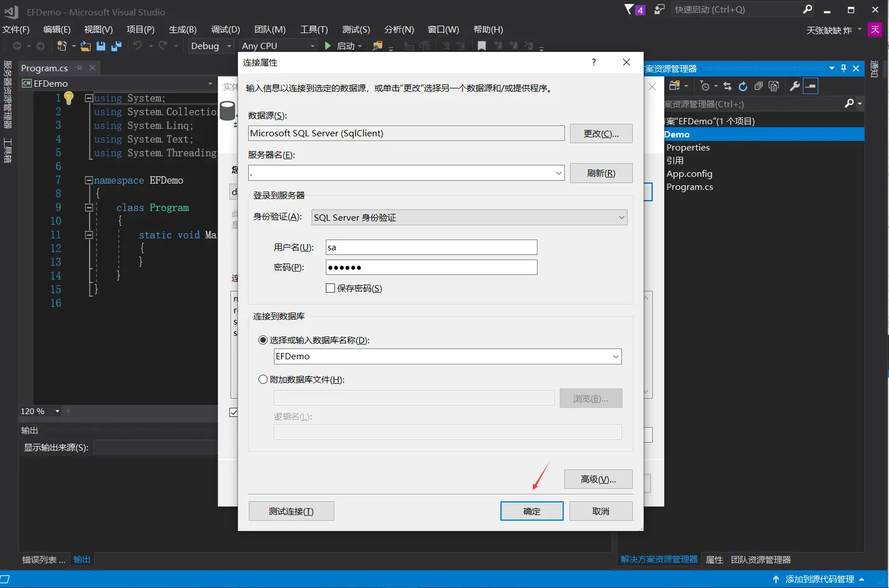Click Solution Explorer home view switcher icon
The image size is (889, 588).
point(674,86)
